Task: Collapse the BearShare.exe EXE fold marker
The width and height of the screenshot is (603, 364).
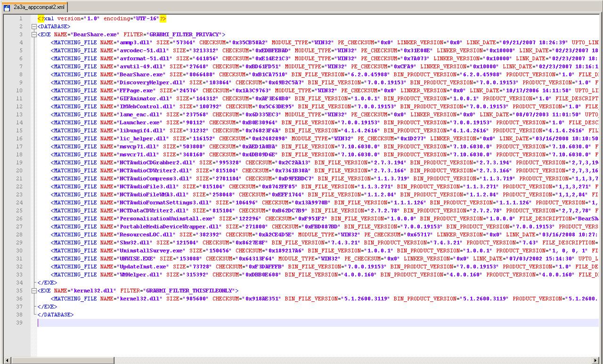Action: pos(34,34)
